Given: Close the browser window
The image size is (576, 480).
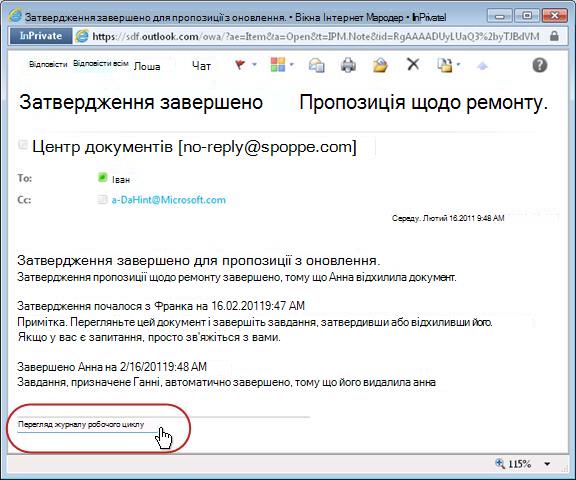Looking at the screenshot, I should point(554,15).
